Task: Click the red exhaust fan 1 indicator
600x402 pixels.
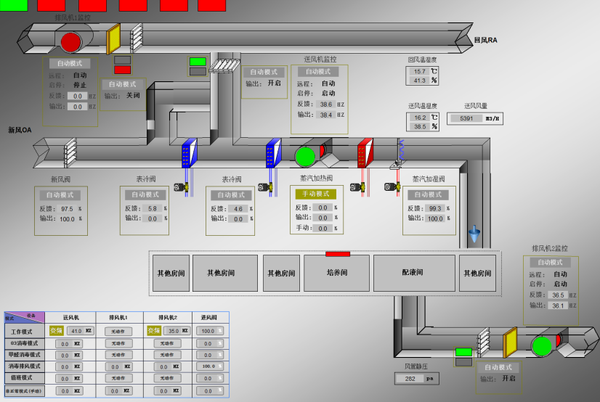Action: coord(71,42)
